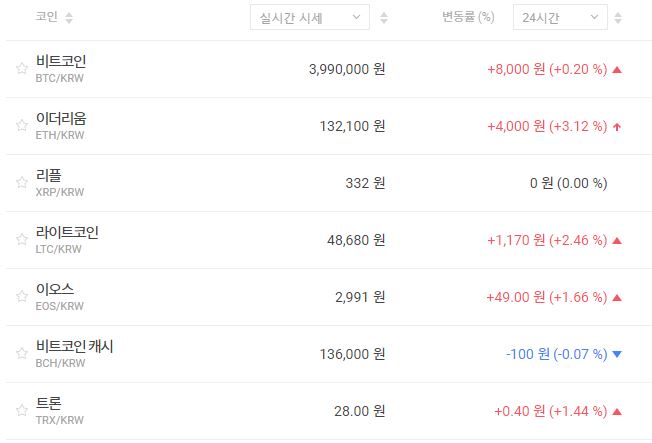Viewport: 652px width, 443px height.
Task: Toggle the Bitcoin Cash favorite star
Action: 21,354
